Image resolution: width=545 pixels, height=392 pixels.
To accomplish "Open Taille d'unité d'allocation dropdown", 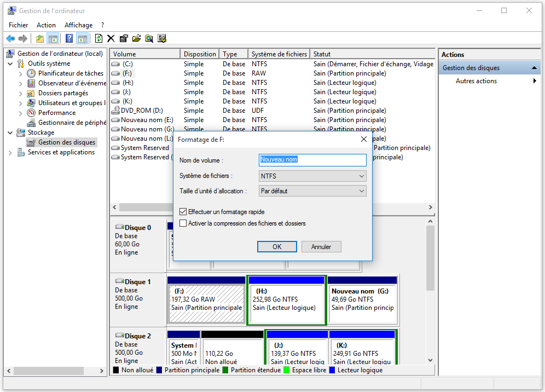I will (x=312, y=191).
